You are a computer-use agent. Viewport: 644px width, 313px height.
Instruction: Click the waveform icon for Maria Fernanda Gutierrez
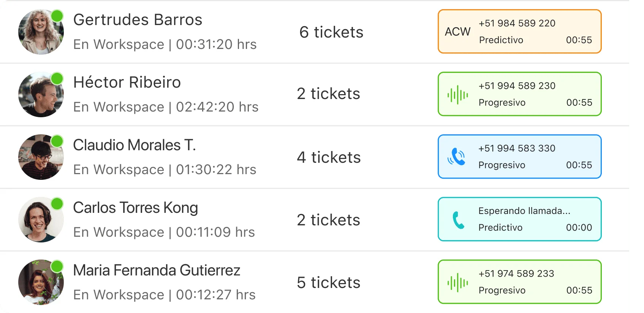click(x=457, y=283)
